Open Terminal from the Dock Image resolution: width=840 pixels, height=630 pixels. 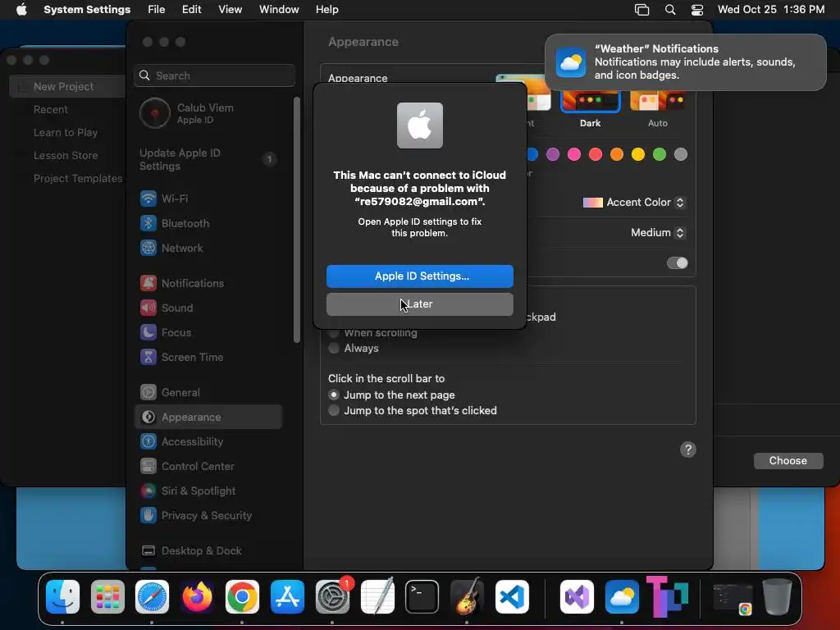(422, 597)
